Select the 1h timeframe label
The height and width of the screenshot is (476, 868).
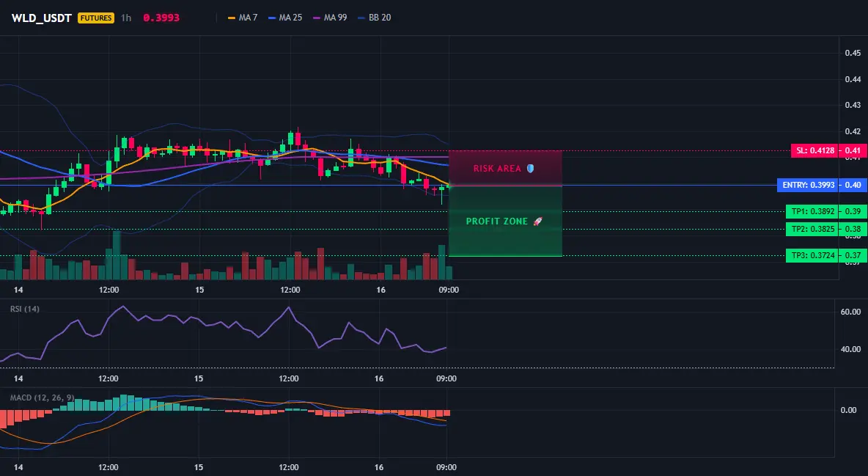(126, 18)
